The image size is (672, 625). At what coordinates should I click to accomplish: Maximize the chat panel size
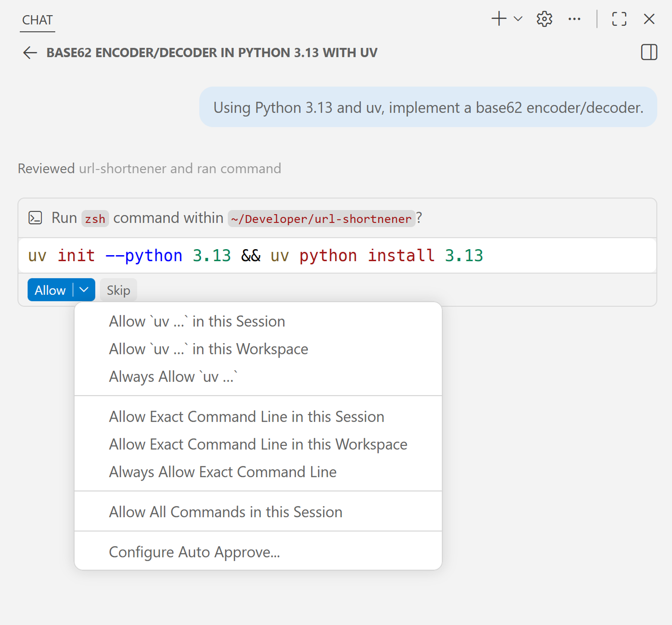point(619,19)
